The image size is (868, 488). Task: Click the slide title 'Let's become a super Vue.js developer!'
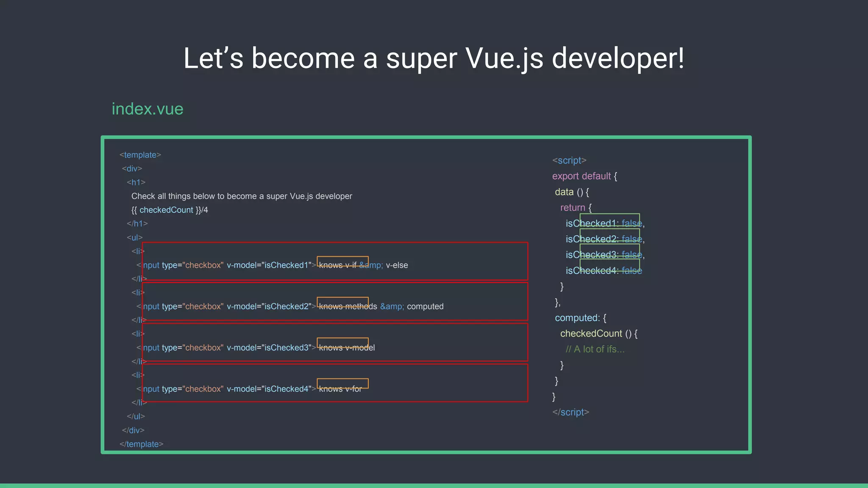[x=434, y=58]
